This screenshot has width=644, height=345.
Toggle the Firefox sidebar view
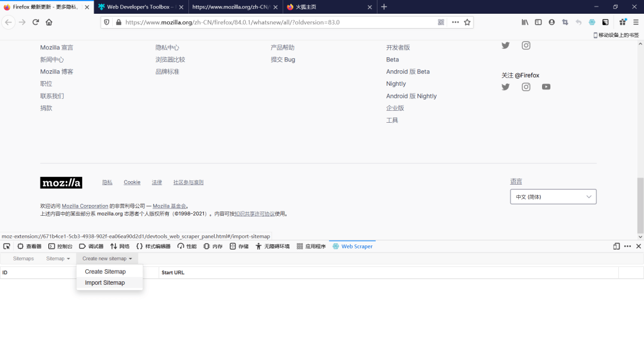click(538, 22)
